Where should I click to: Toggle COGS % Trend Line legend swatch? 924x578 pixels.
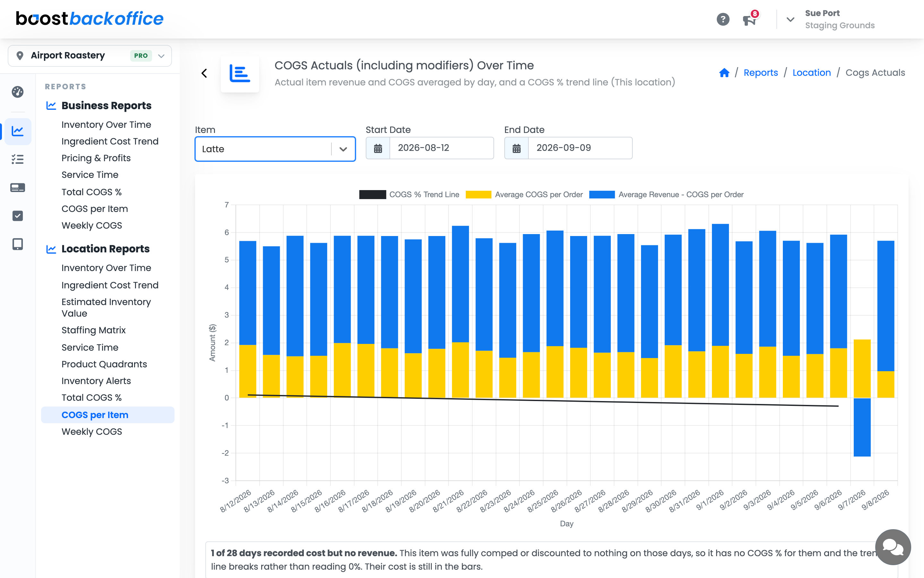click(x=372, y=195)
